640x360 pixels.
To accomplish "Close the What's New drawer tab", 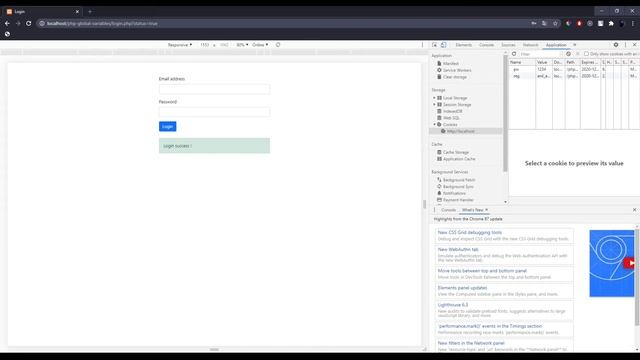I will click(x=487, y=210).
